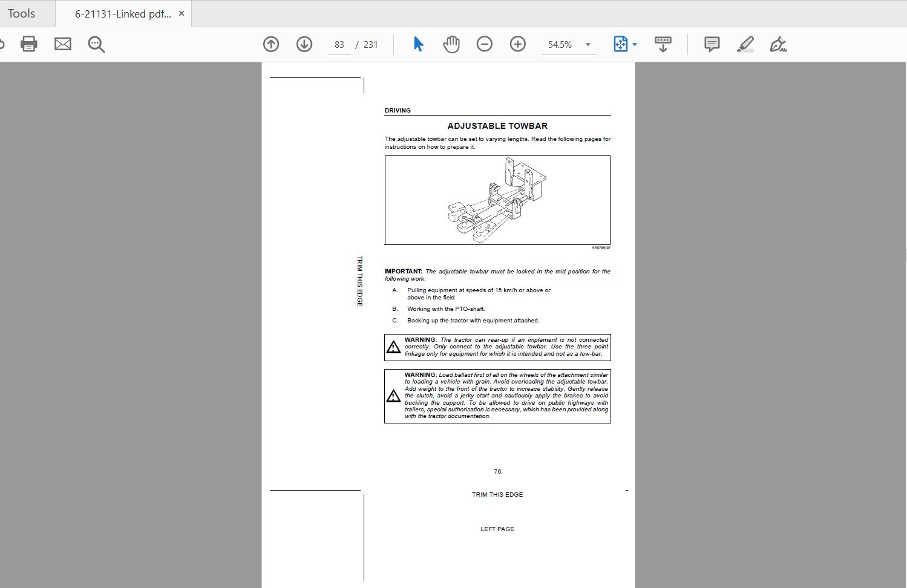Click the figure reference code under diagram

pyautogui.click(x=601, y=248)
